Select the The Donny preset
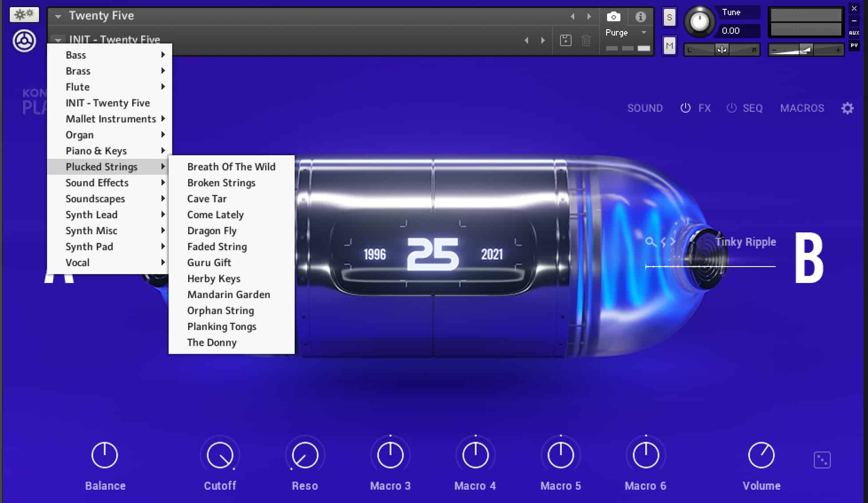 tap(231, 342)
